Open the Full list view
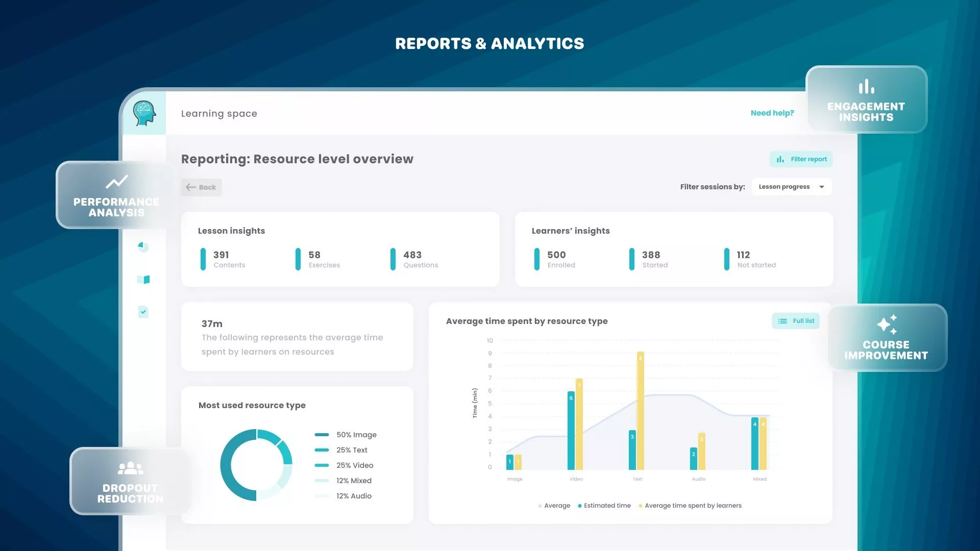 pyautogui.click(x=796, y=321)
